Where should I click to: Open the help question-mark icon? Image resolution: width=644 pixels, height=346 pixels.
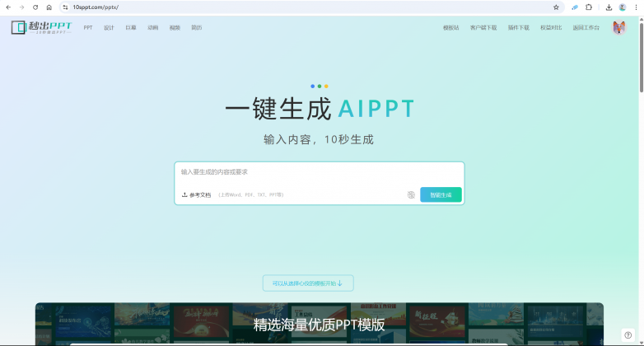tap(628, 335)
